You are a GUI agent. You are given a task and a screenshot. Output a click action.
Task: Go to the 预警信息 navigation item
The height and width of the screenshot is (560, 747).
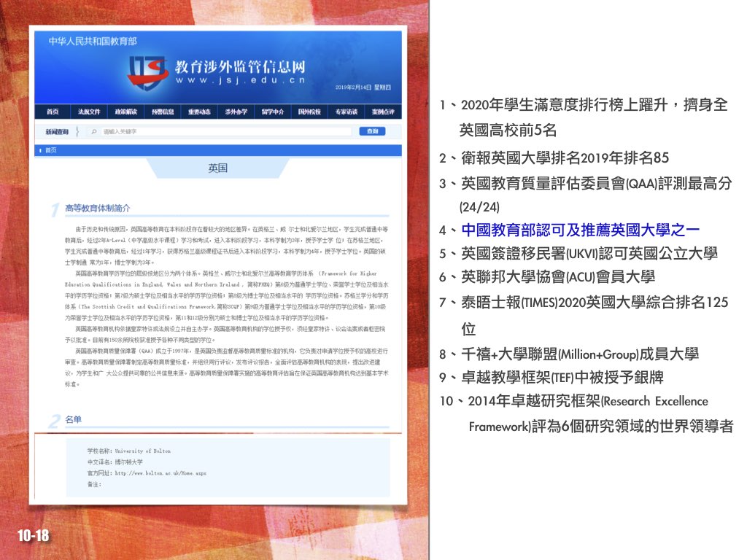[163, 112]
